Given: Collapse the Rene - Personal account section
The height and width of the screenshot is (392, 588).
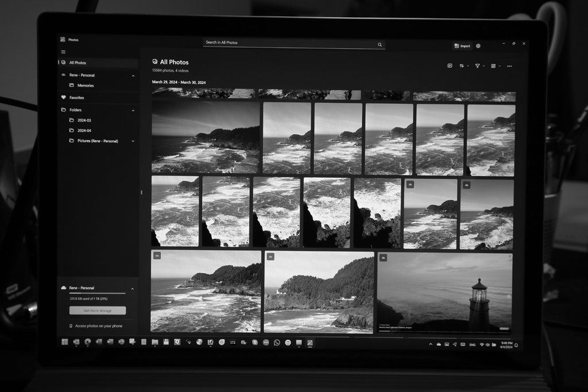Looking at the screenshot, I should coord(133,76).
